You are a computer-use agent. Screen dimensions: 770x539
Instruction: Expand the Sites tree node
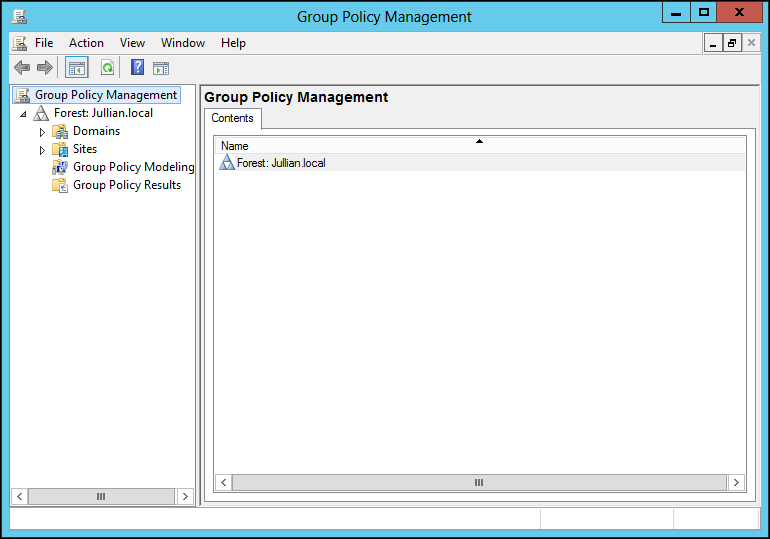pyautogui.click(x=42, y=150)
